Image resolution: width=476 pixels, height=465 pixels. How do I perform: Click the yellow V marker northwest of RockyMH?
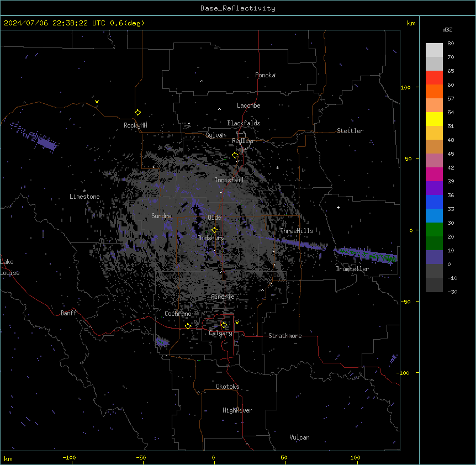coord(97,102)
